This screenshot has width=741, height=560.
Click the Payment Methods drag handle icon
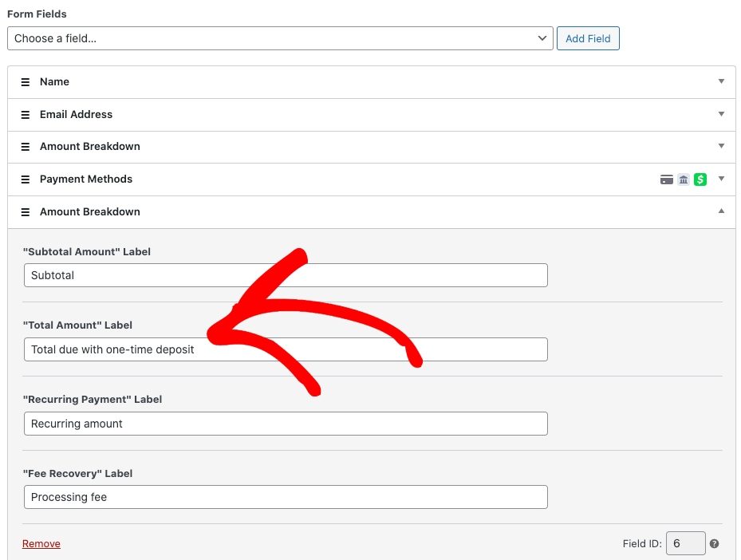point(25,179)
